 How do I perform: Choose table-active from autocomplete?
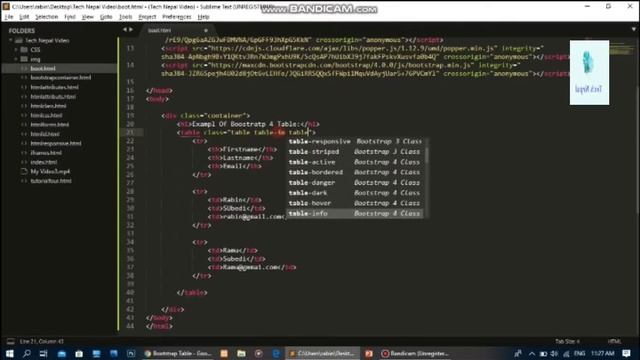[355, 162]
